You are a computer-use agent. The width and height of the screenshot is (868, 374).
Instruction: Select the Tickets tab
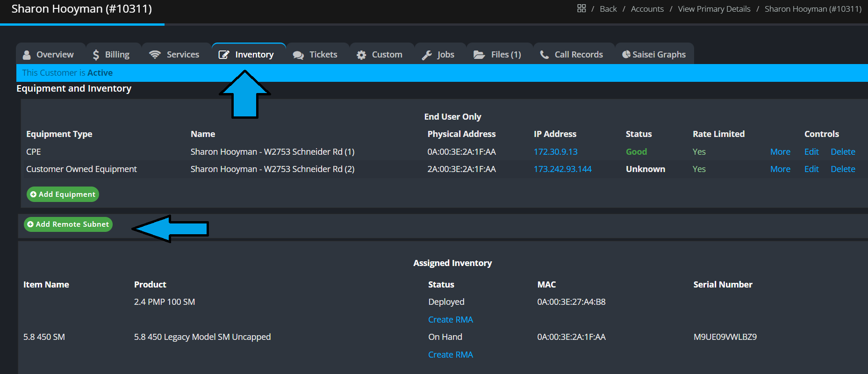point(316,55)
